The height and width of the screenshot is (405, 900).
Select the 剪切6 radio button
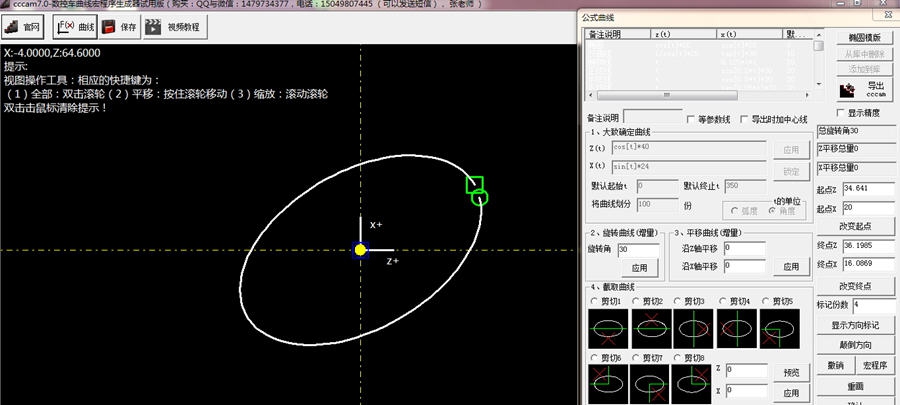point(593,357)
